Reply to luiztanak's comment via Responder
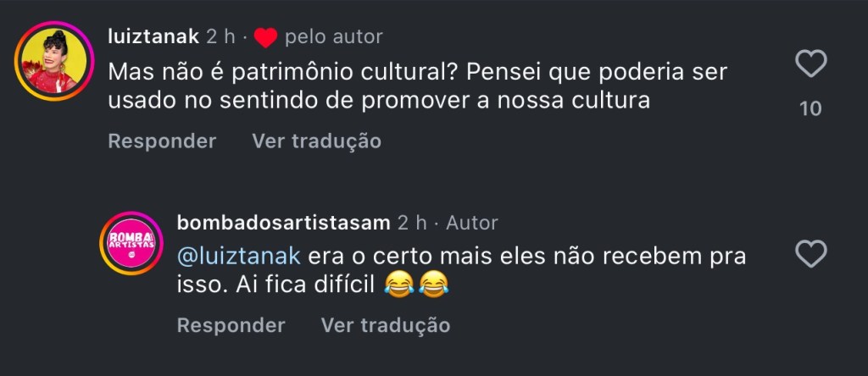 coord(162,141)
